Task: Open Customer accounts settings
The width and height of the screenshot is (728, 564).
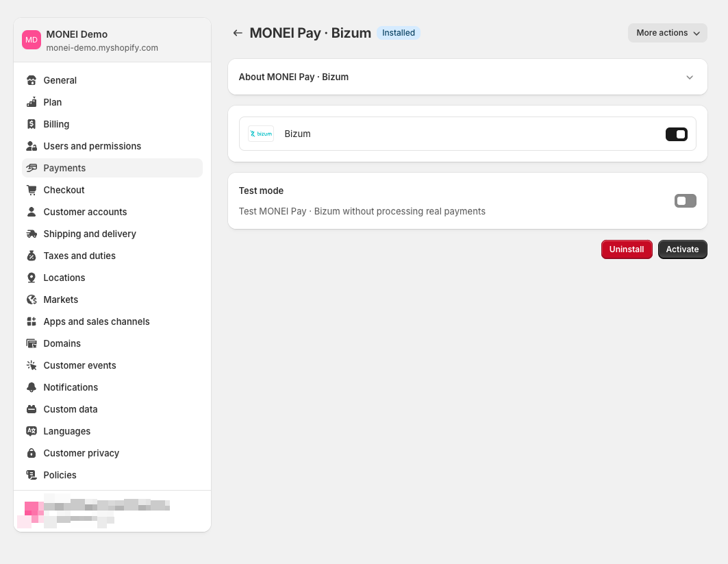Action: (x=112, y=212)
